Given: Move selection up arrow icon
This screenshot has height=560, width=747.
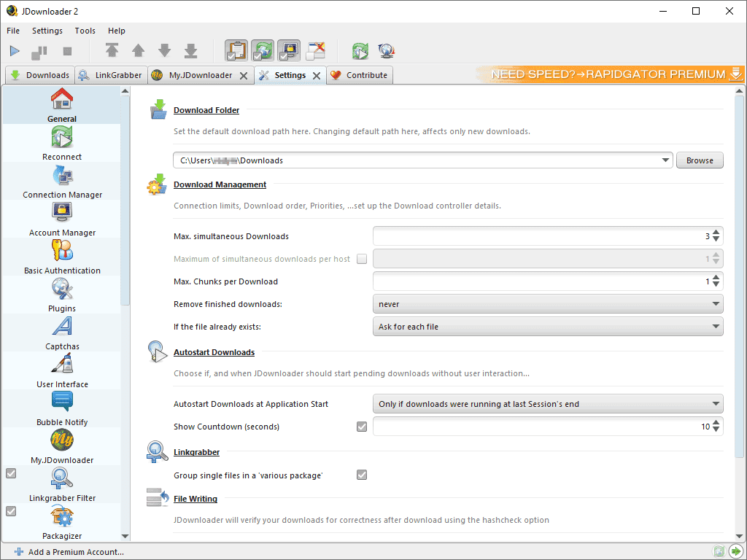Looking at the screenshot, I should [x=138, y=50].
